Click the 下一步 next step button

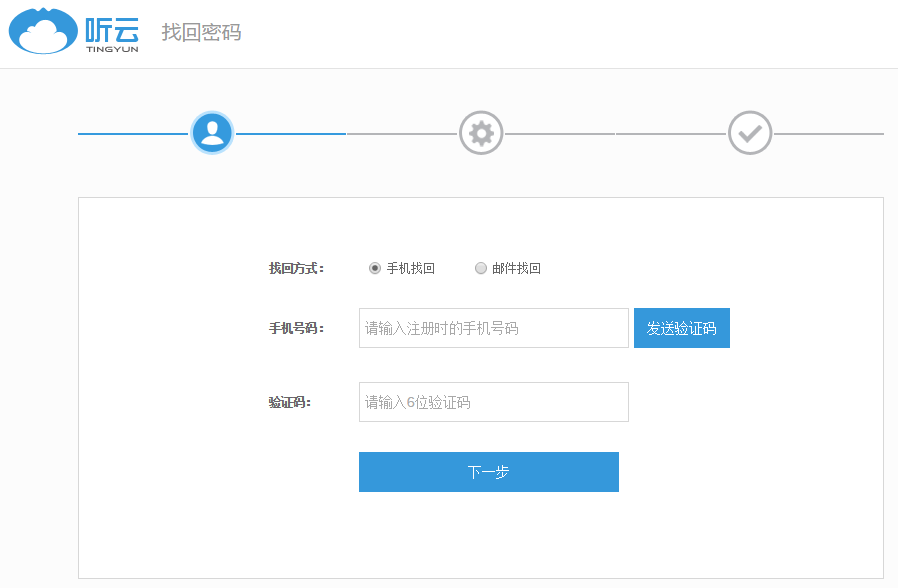tap(489, 472)
